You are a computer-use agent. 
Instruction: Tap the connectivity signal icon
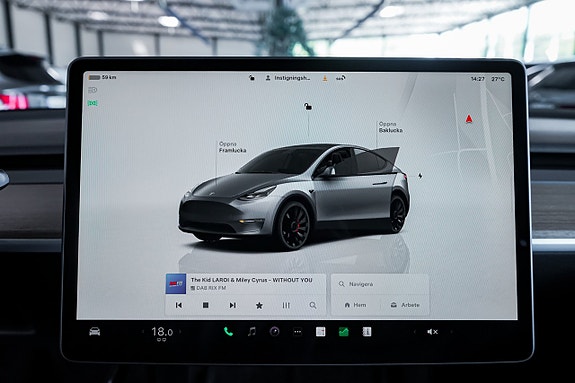(341, 78)
